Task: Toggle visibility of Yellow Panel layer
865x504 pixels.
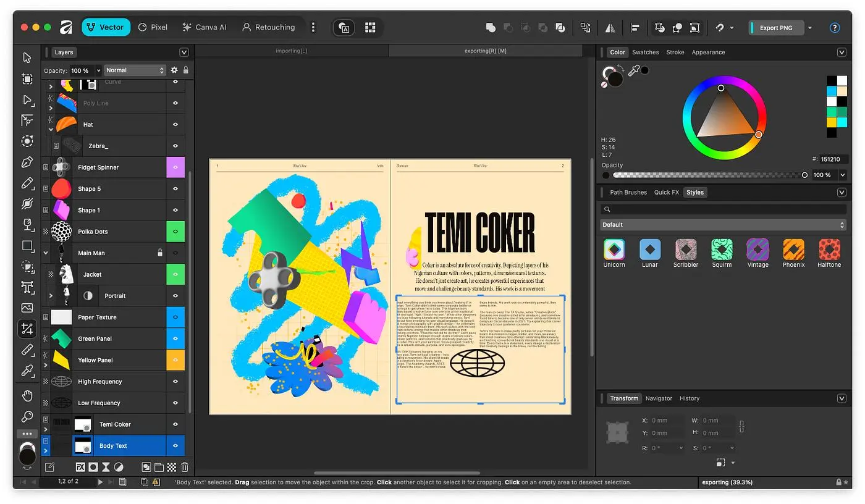Action: [175, 360]
